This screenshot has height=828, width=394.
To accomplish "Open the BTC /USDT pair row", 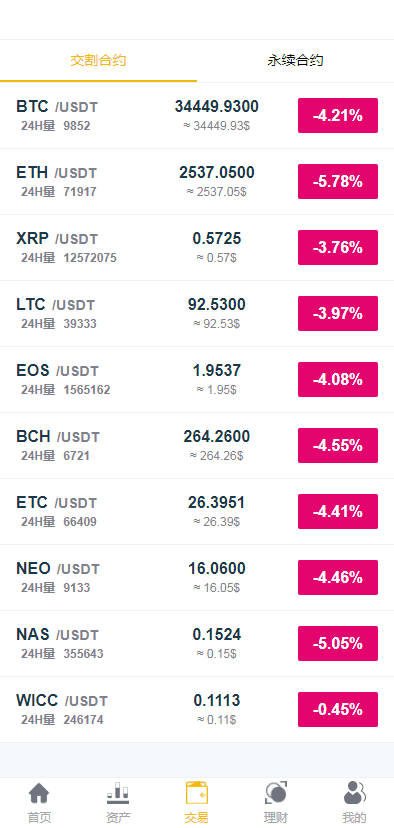I will (197, 116).
